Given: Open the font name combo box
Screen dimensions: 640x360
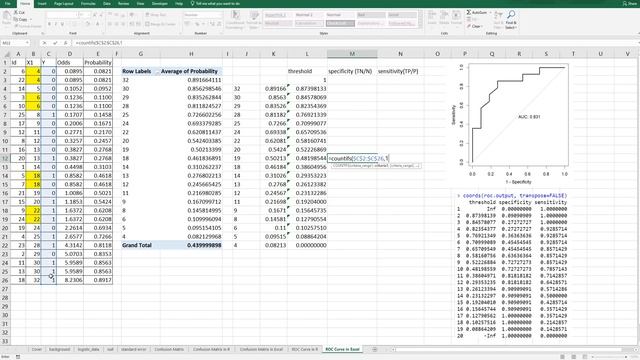Looking at the screenshot, I should (x=62, y=15).
